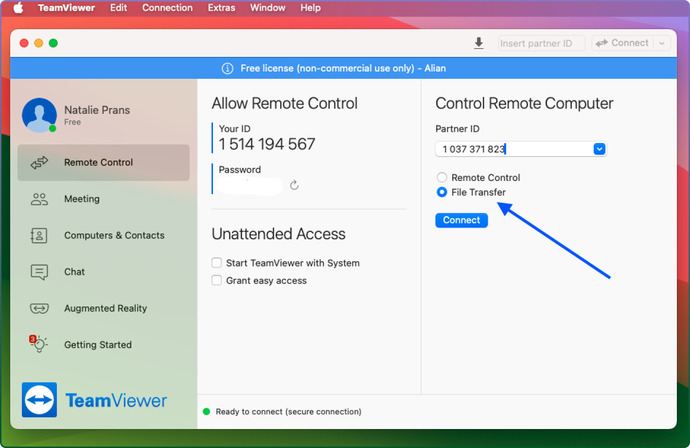Click the Free license banner text
This screenshot has height=448, width=690.
pos(343,68)
